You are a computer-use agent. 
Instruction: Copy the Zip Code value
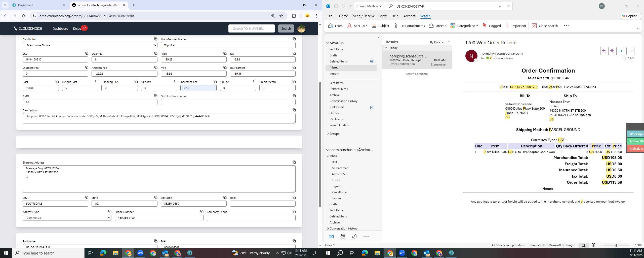pyautogui.click(x=225, y=197)
